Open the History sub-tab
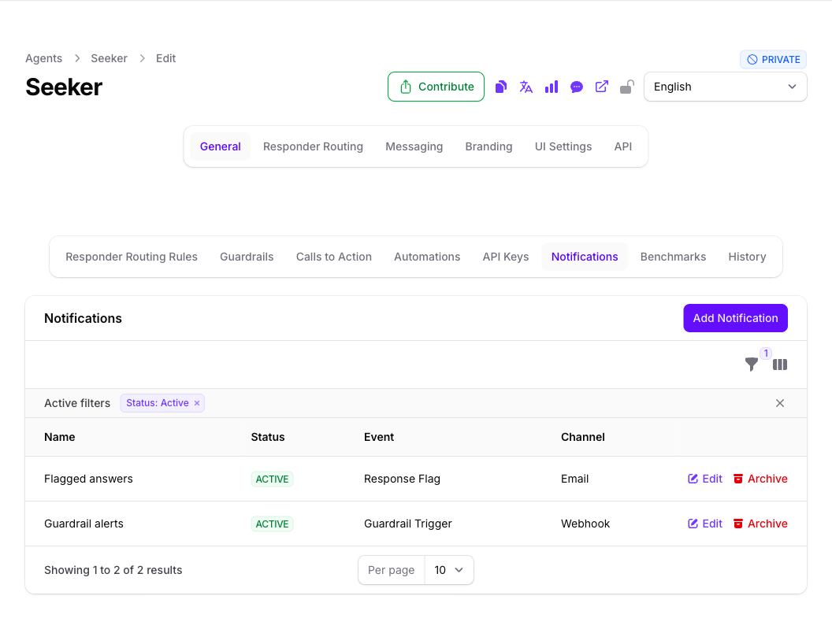This screenshot has width=832, height=644. click(x=747, y=257)
